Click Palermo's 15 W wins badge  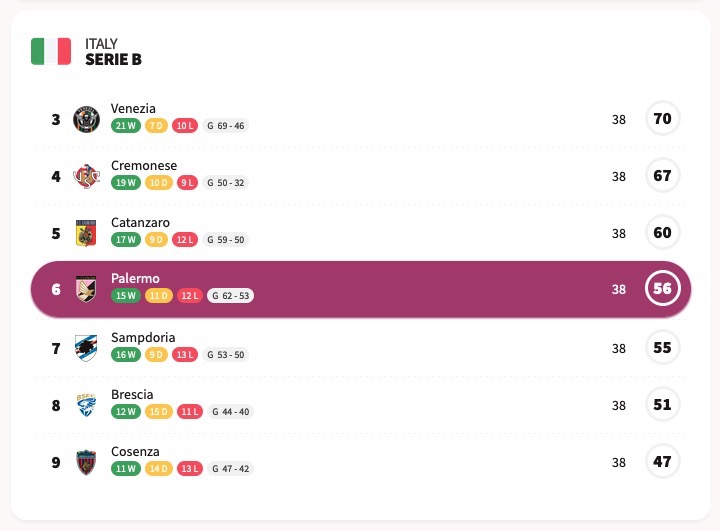point(126,296)
